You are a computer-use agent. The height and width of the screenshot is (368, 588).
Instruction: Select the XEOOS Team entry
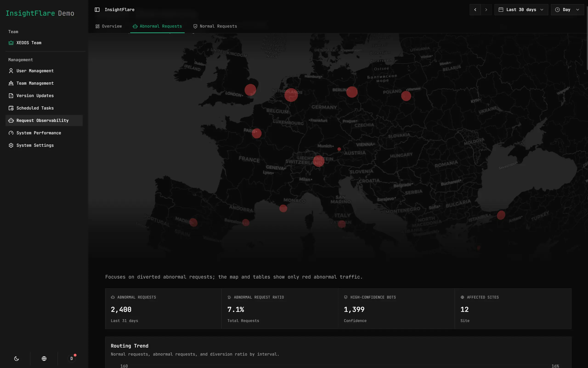click(x=44, y=43)
